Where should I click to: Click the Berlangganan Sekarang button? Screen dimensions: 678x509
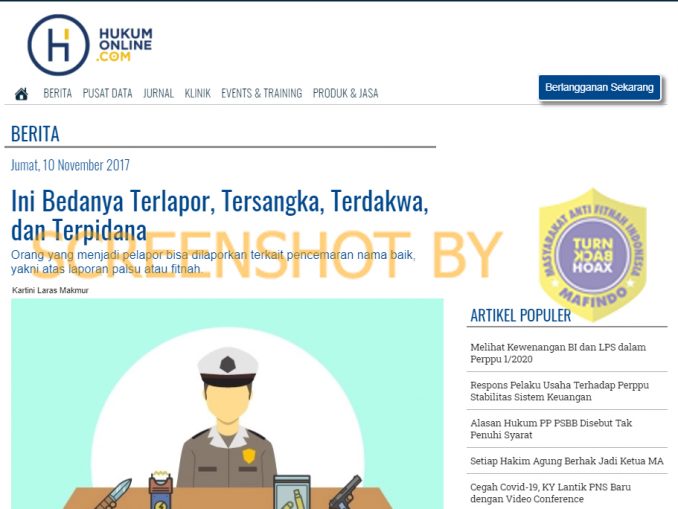pos(599,87)
